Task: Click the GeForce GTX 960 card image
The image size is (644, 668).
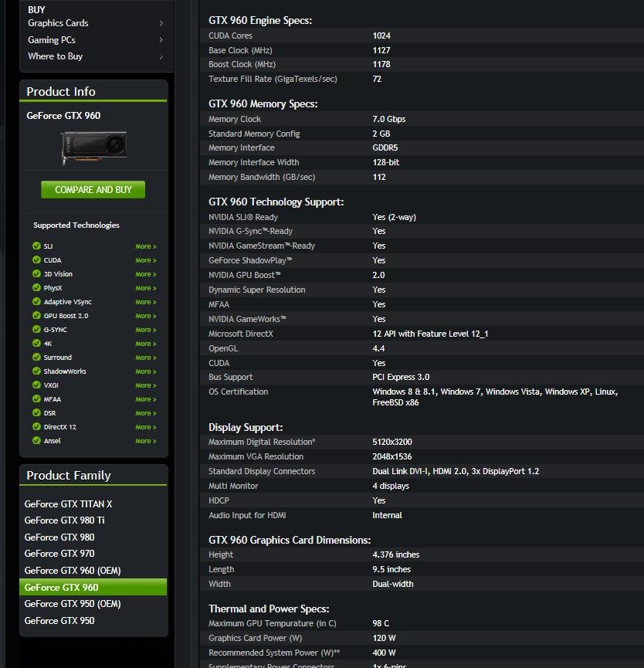Action: click(x=93, y=147)
